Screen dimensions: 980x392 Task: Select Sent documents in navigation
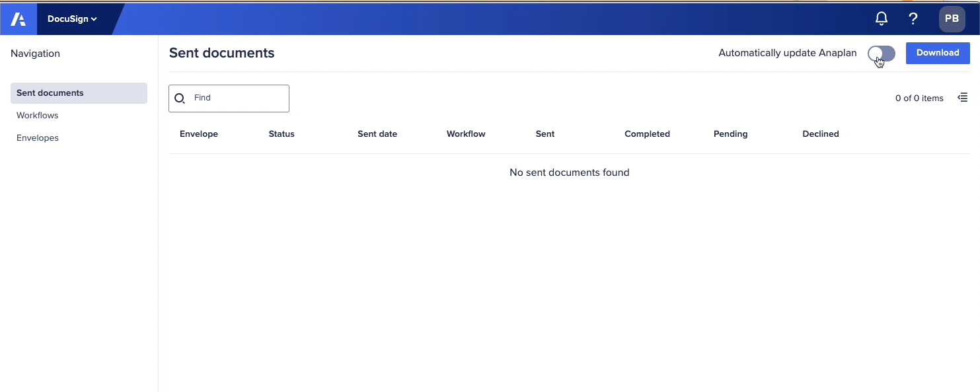pos(50,93)
